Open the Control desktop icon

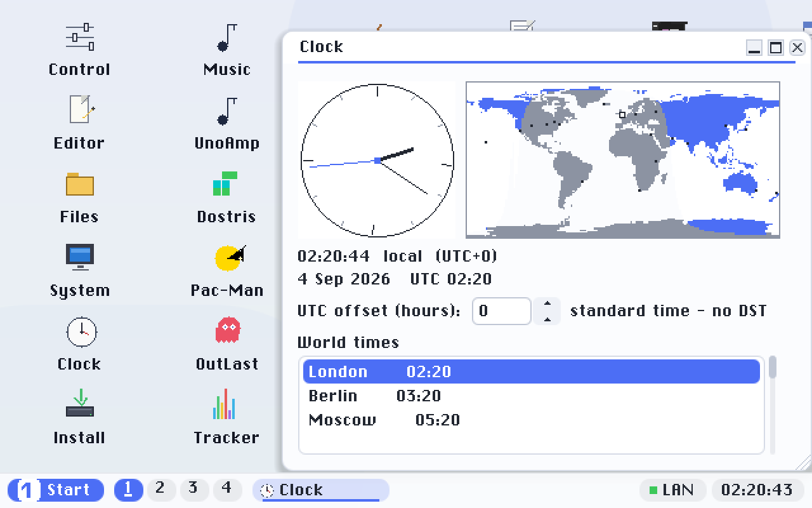click(x=79, y=51)
